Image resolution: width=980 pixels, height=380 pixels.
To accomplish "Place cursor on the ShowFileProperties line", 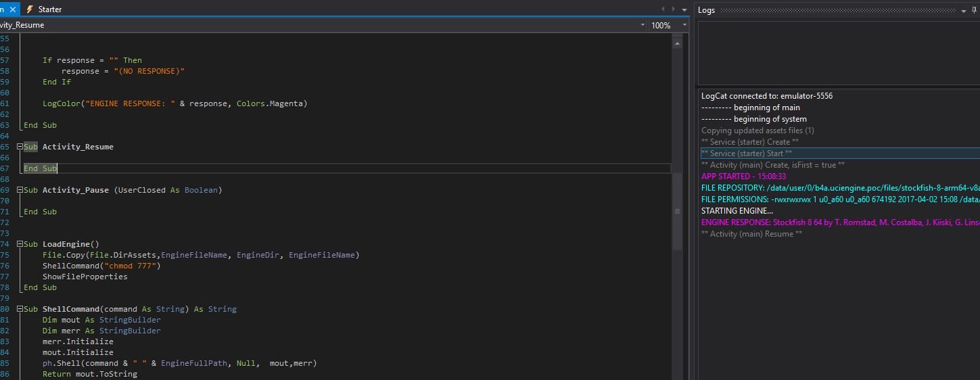I will click(85, 277).
